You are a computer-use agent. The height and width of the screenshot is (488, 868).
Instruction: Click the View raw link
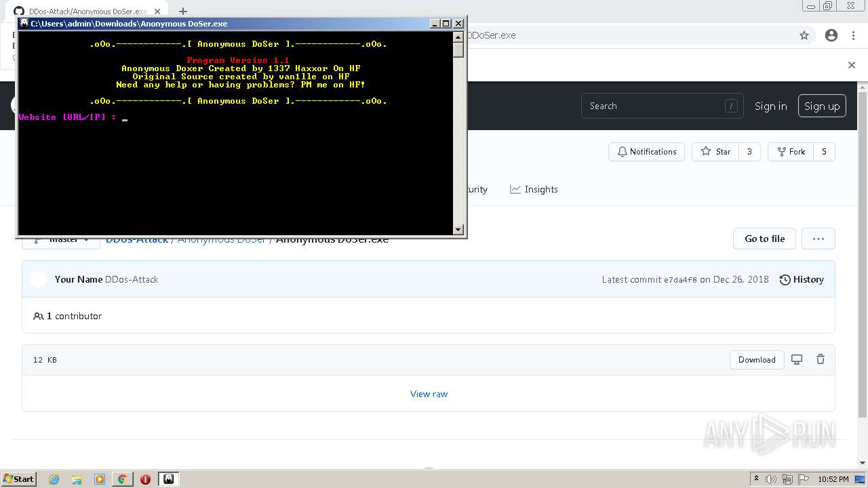click(x=429, y=394)
